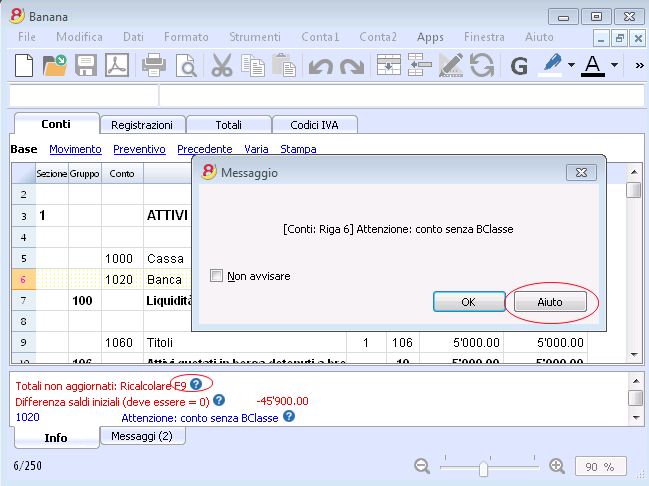This screenshot has width=649, height=486.
Task: Click help icon beside Differenza saldi iniziali
Action: tap(219, 400)
